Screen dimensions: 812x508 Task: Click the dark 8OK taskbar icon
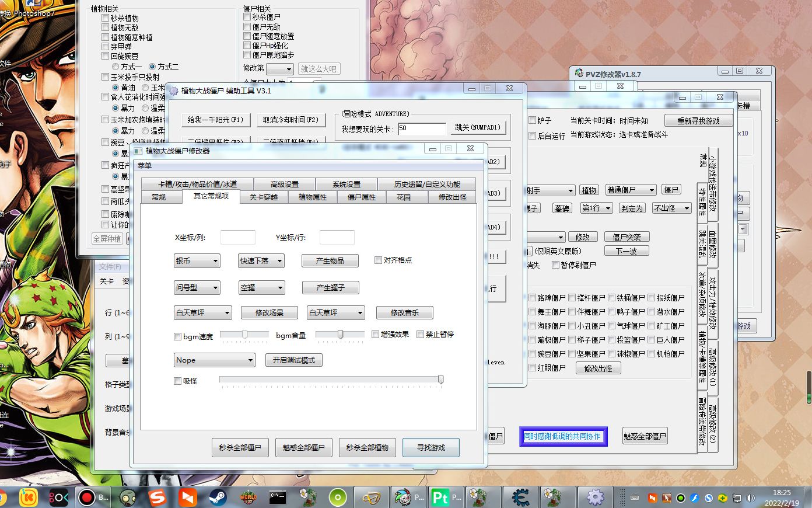(x=58, y=497)
